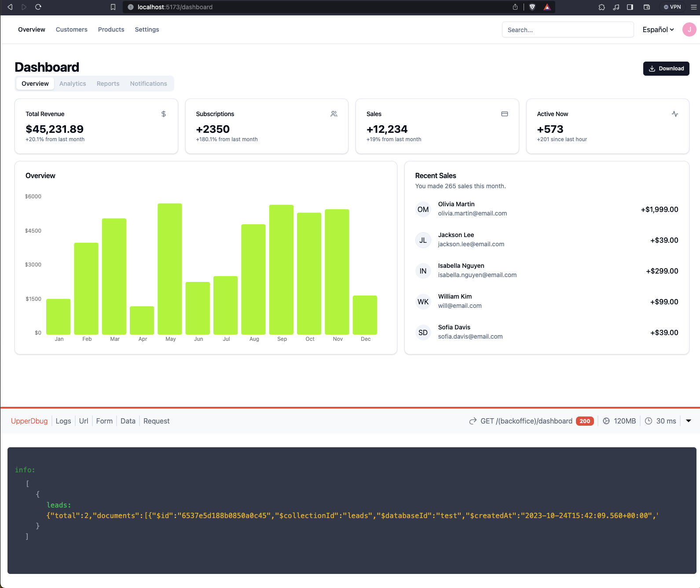Switch to the Analytics tab

point(73,84)
